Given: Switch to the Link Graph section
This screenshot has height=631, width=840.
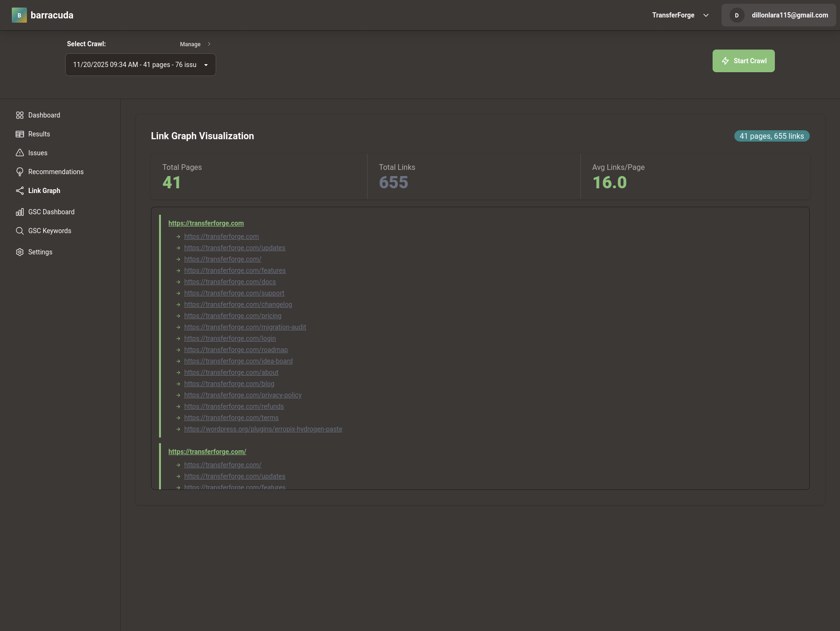Looking at the screenshot, I should [x=44, y=191].
